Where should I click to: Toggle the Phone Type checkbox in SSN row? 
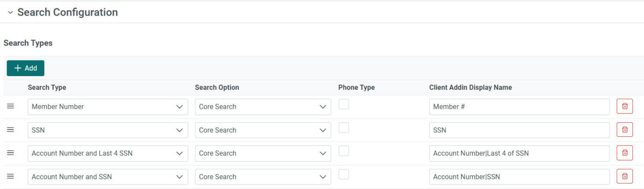[x=344, y=128]
